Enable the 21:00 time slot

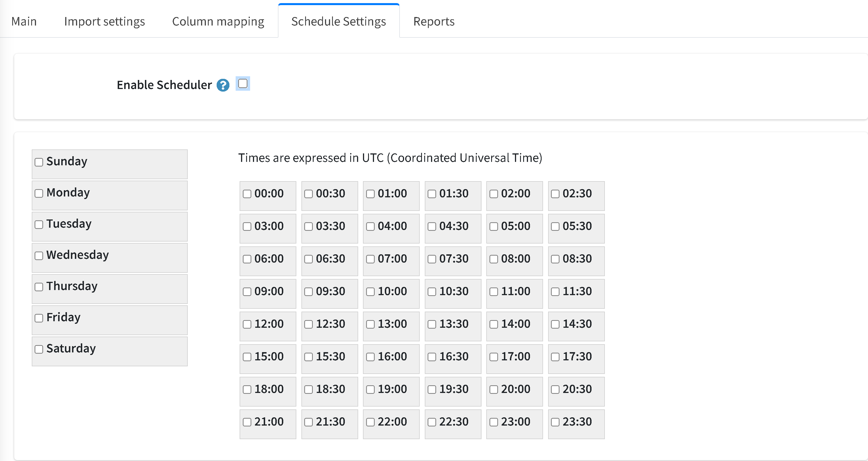247,422
